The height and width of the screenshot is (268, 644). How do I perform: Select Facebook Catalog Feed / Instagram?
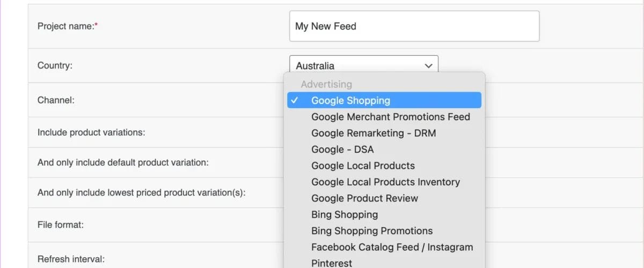click(x=392, y=247)
